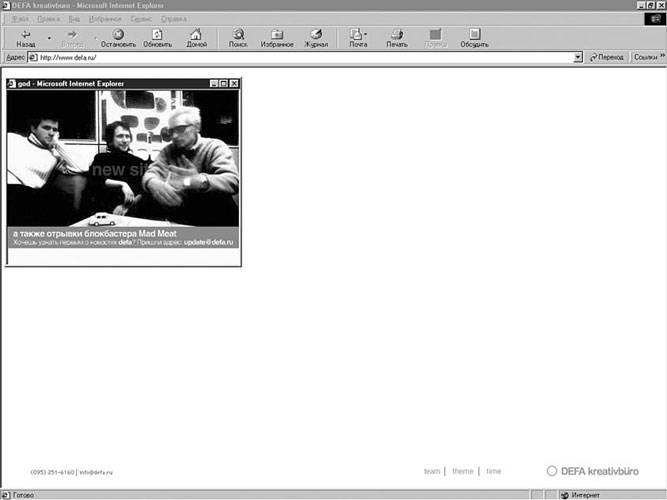Open the dropdown arrow next to Вперед

coord(95,38)
